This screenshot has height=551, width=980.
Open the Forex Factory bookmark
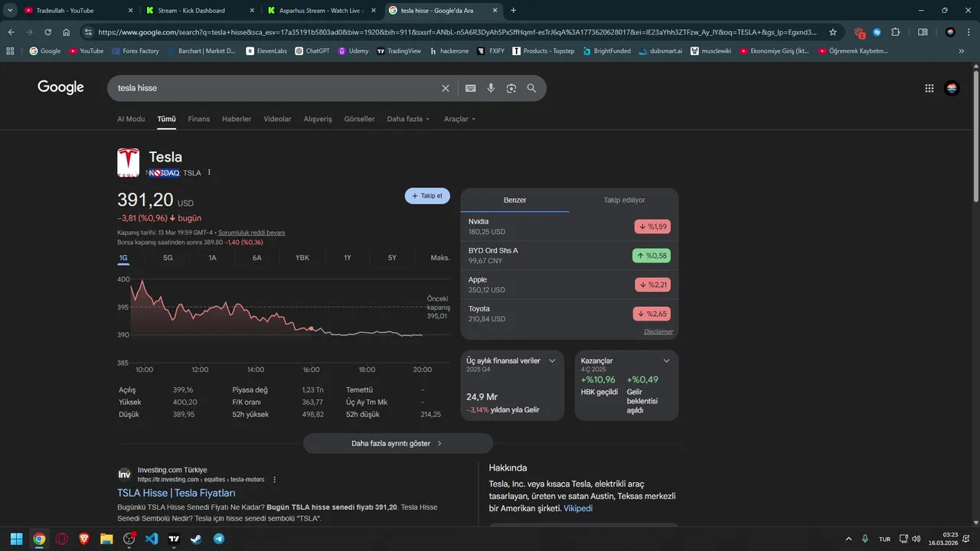pos(135,51)
